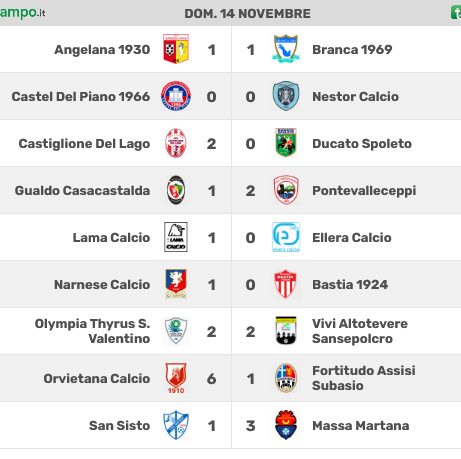461x459 pixels.
Task: Open the San Sisto shield logo
Action: [176, 425]
